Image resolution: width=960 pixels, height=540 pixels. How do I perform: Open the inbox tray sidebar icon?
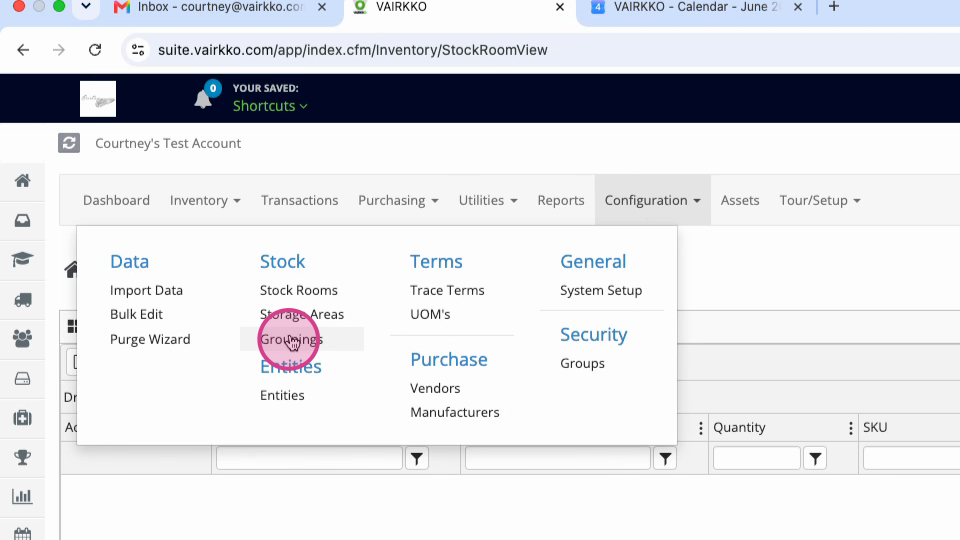coord(23,220)
